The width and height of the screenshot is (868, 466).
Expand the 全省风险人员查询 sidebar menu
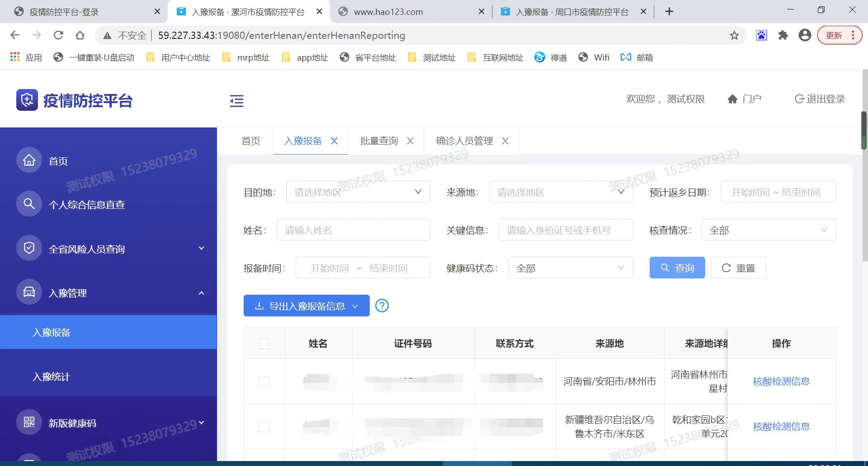click(x=108, y=249)
